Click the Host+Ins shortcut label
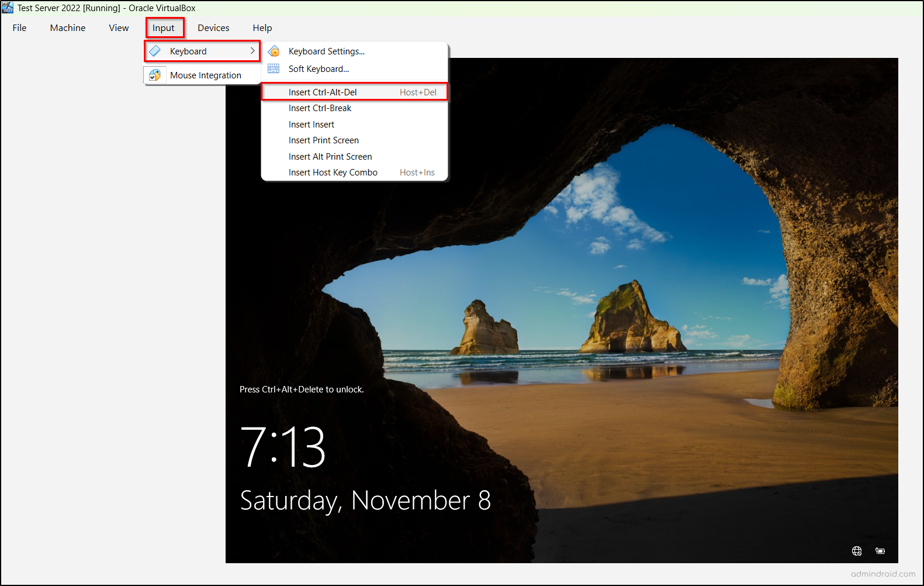 [x=417, y=173]
